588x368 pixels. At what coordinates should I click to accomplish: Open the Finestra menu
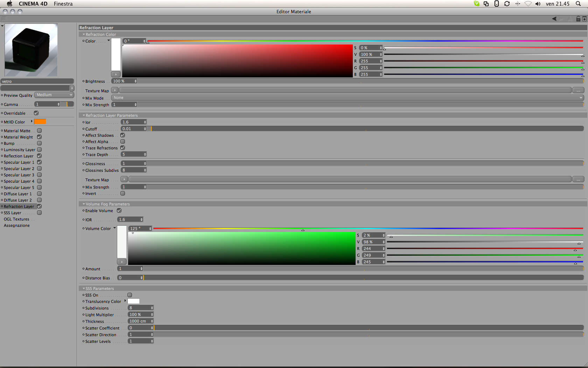click(63, 4)
